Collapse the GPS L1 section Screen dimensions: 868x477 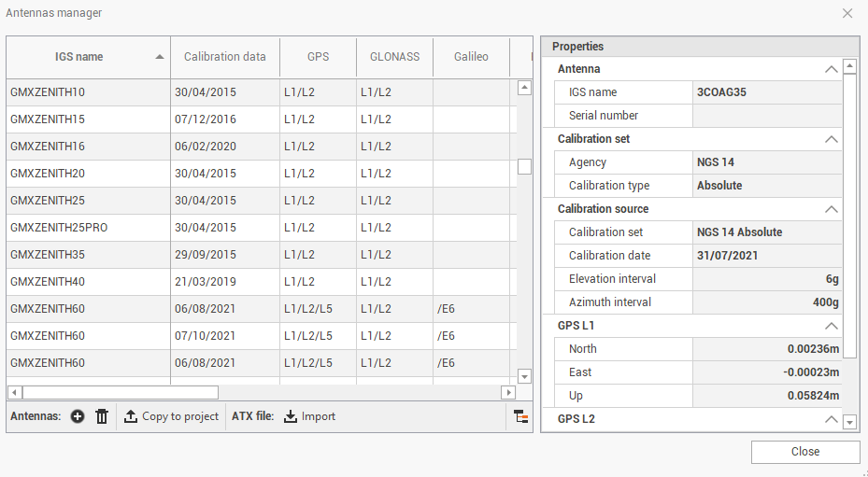[x=830, y=326]
